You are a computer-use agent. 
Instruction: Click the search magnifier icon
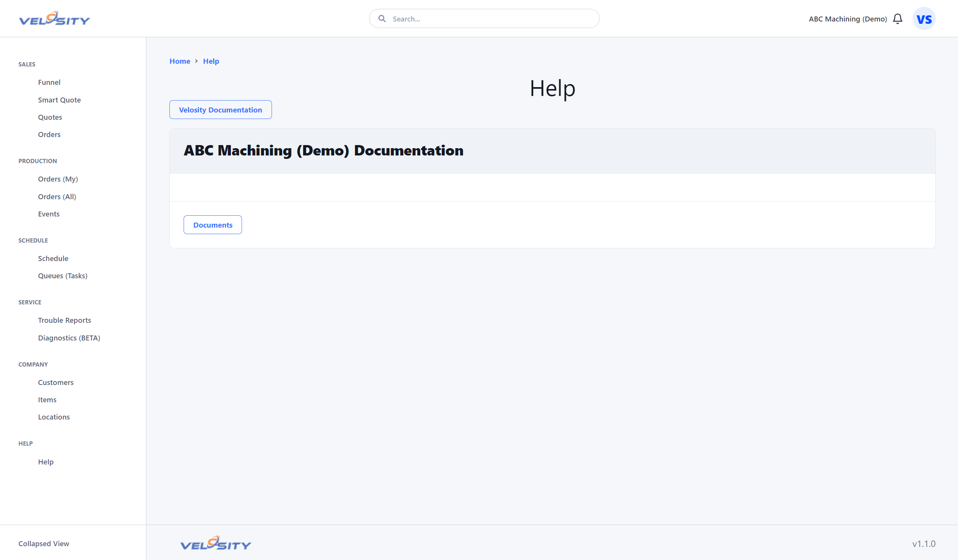click(x=382, y=19)
